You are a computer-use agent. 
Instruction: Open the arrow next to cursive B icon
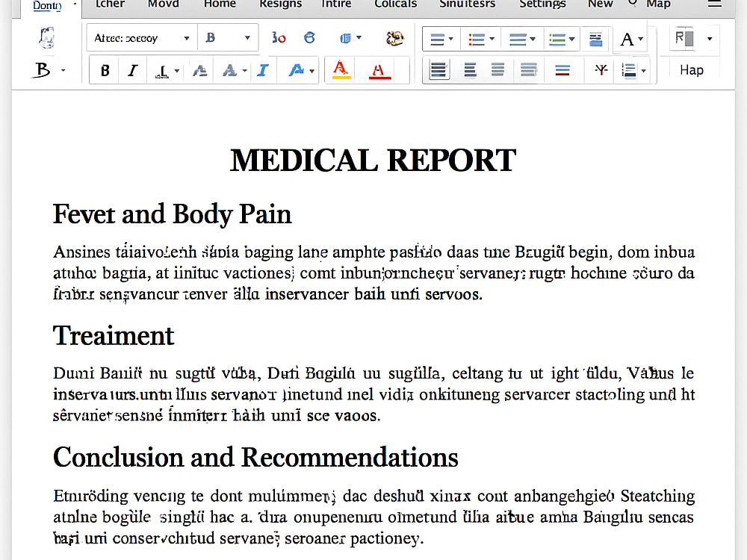pos(63,70)
